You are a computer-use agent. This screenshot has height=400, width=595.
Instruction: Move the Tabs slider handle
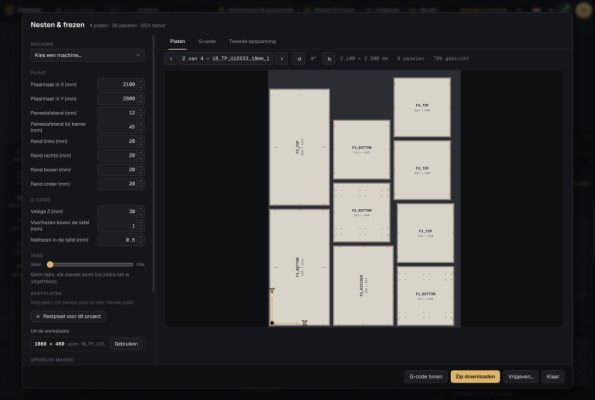coord(50,265)
